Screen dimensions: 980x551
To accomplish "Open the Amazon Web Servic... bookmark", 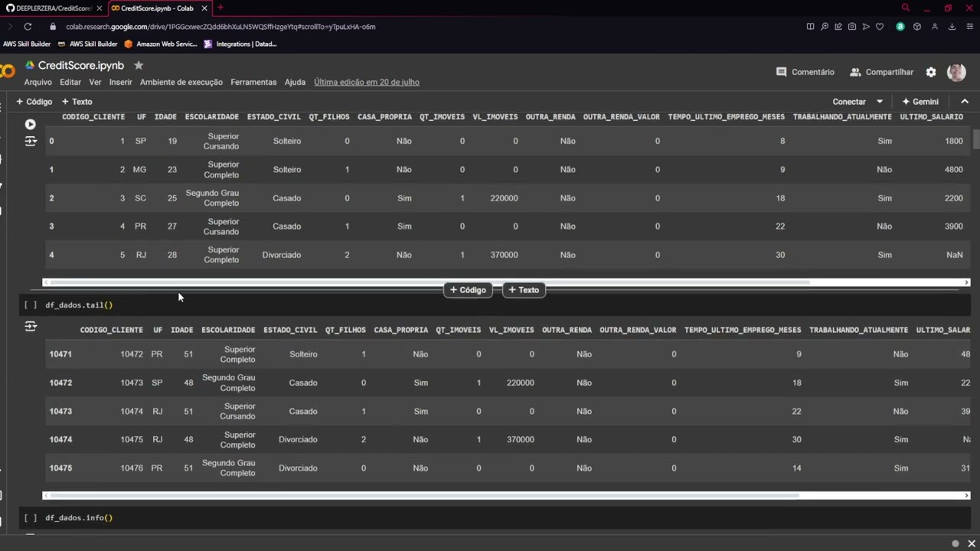I will 160,44.
